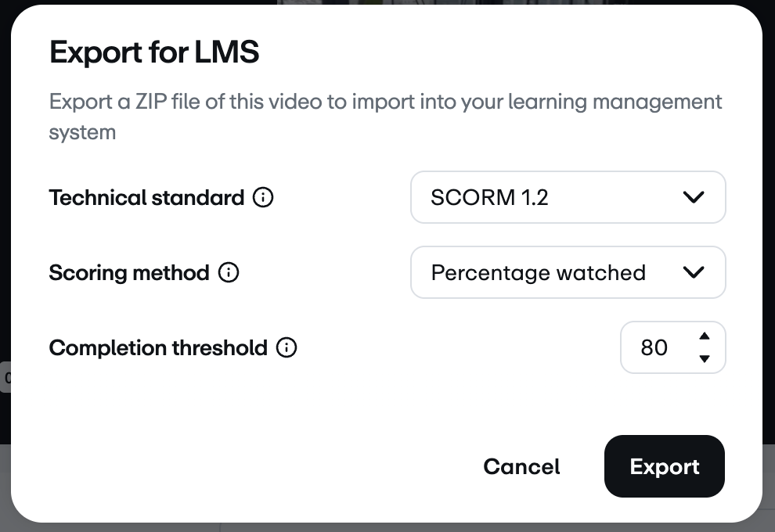
Task: Cancel the LMS export dialog
Action: coord(521,467)
